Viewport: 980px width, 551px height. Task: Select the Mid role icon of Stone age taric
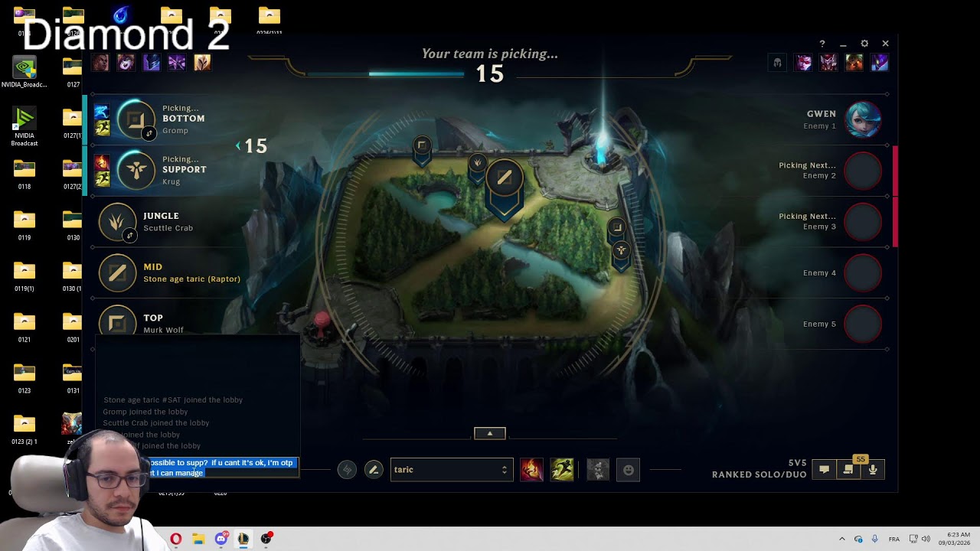coord(117,272)
